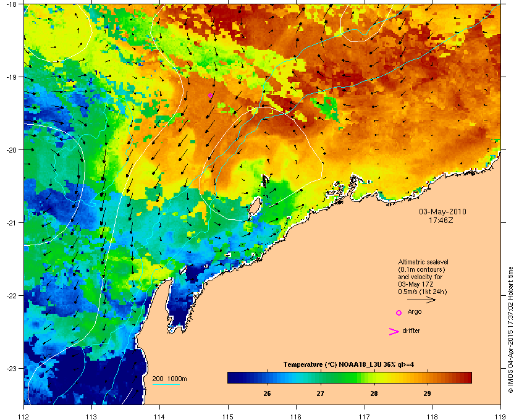Click the -23 latitude axis label

coord(12,368)
